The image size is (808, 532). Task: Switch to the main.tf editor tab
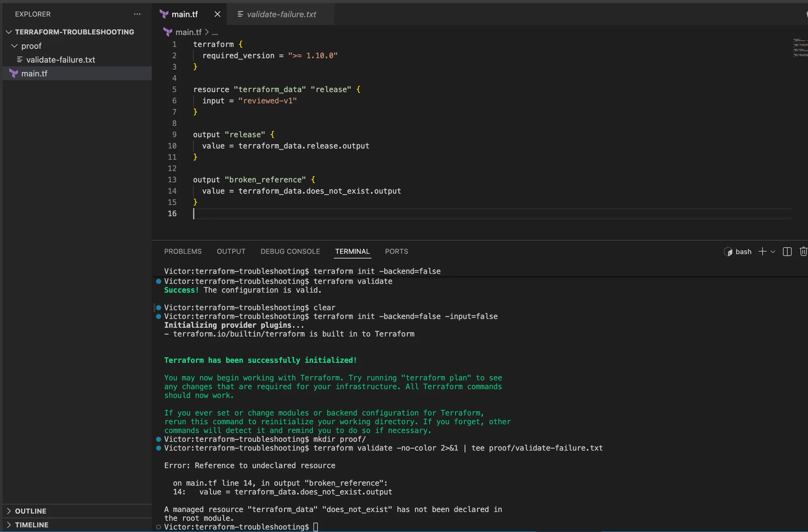click(x=185, y=14)
